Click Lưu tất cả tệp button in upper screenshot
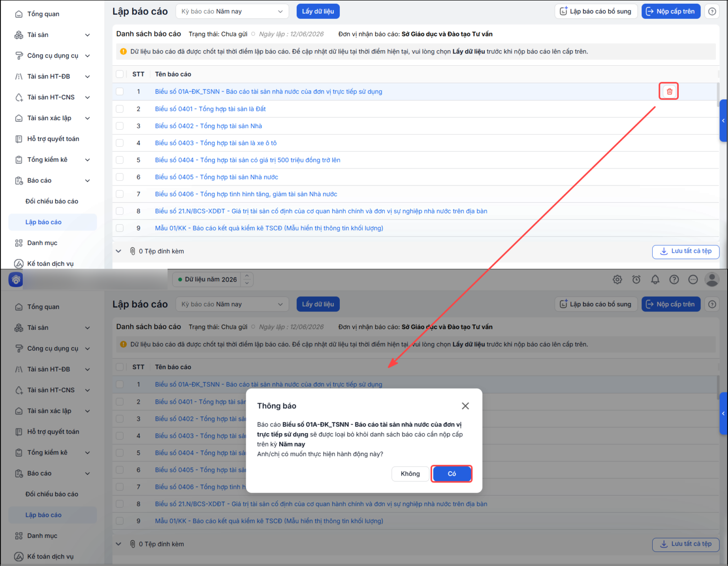 coord(686,251)
